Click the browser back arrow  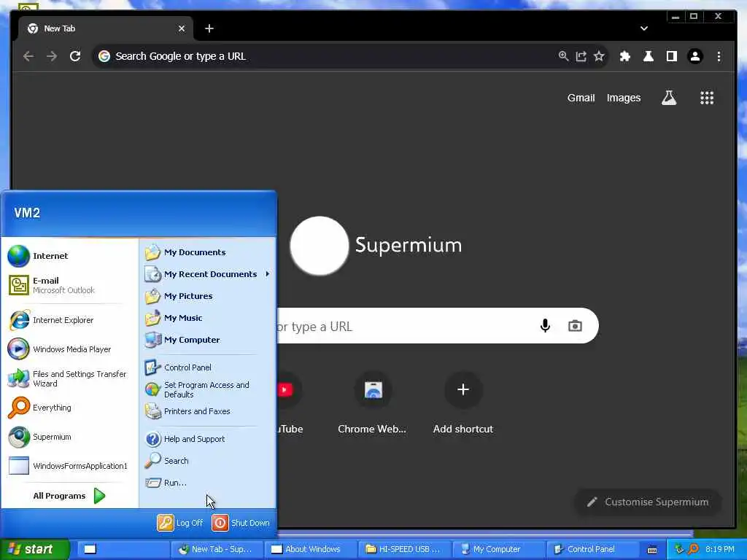click(x=28, y=56)
